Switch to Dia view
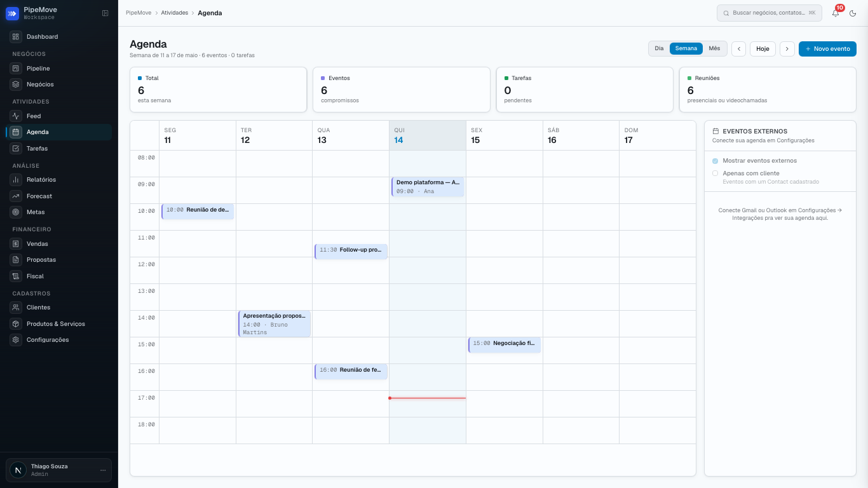868x488 pixels. tap(659, 48)
